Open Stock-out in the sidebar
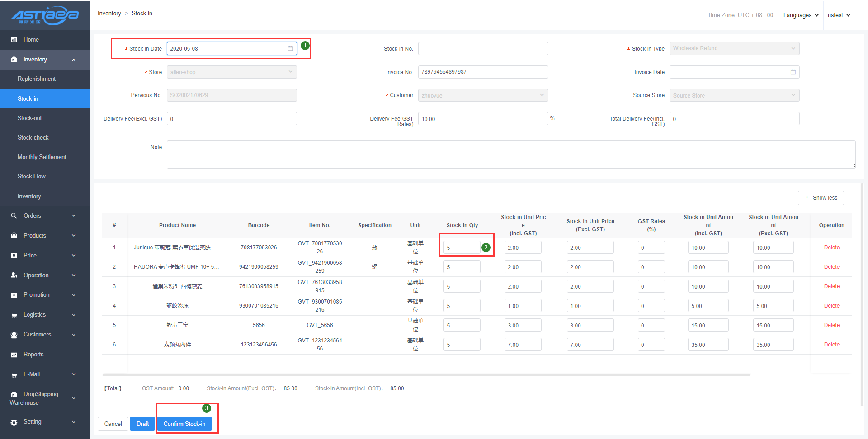This screenshot has height=439, width=868. click(29, 118)
